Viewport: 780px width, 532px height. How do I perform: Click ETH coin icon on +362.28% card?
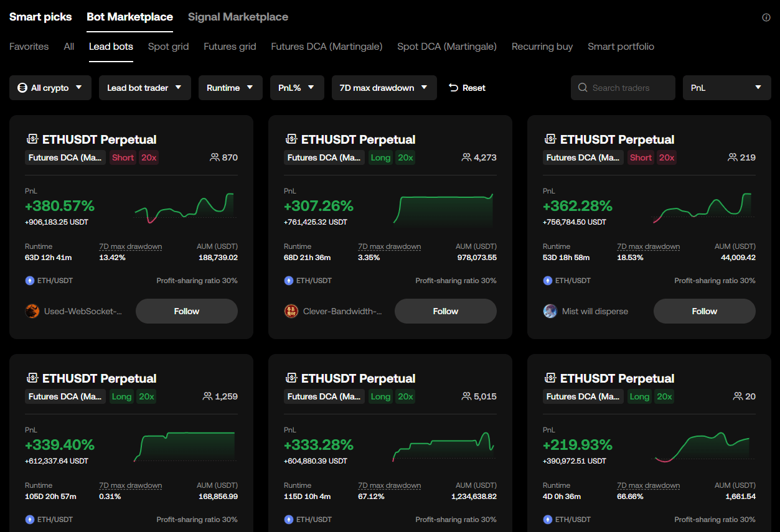pyautogui.click(x=547, y=281)
